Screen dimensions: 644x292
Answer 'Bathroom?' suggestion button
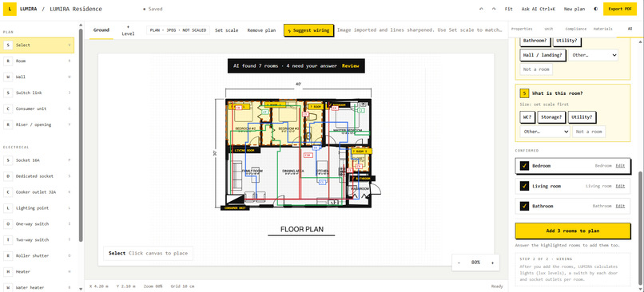535,41
